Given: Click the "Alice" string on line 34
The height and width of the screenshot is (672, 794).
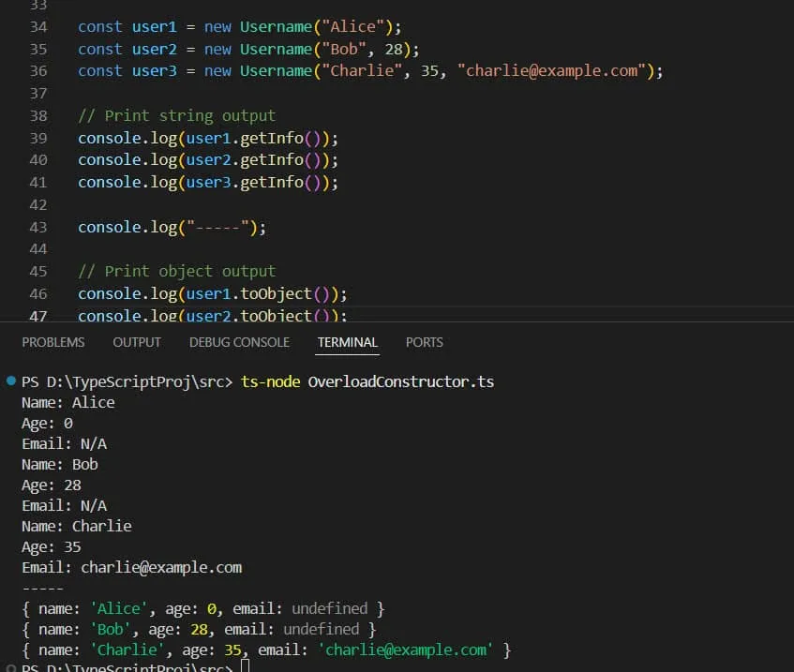Looking at the screenshot, I should [353, 27].
